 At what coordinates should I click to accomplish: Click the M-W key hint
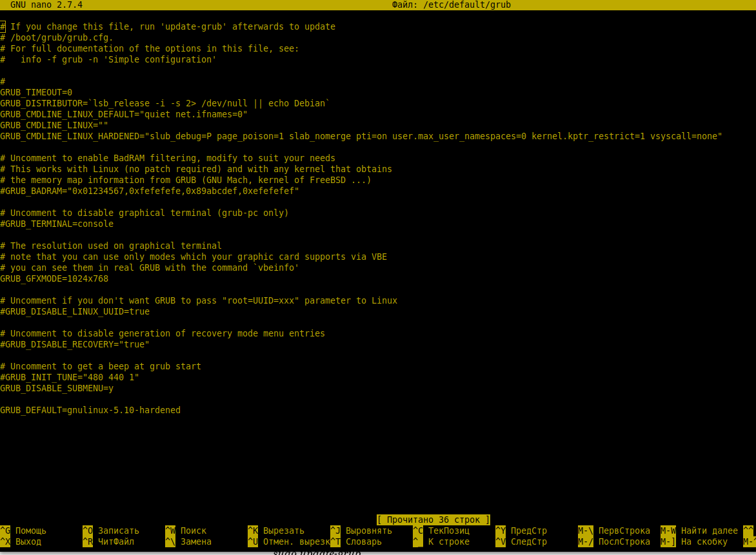[668, 531]
